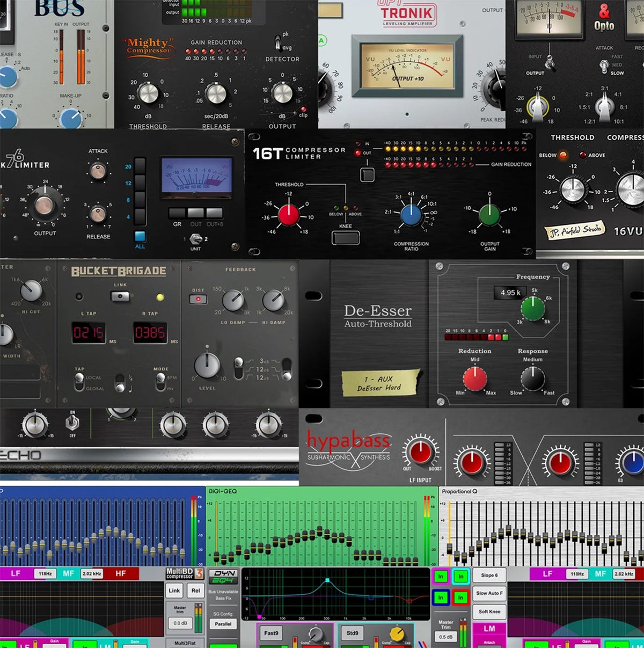The width and height of the screenshot is (644, 648).
Task: Flip the TAP Local/Global switch
Action: 79,382
